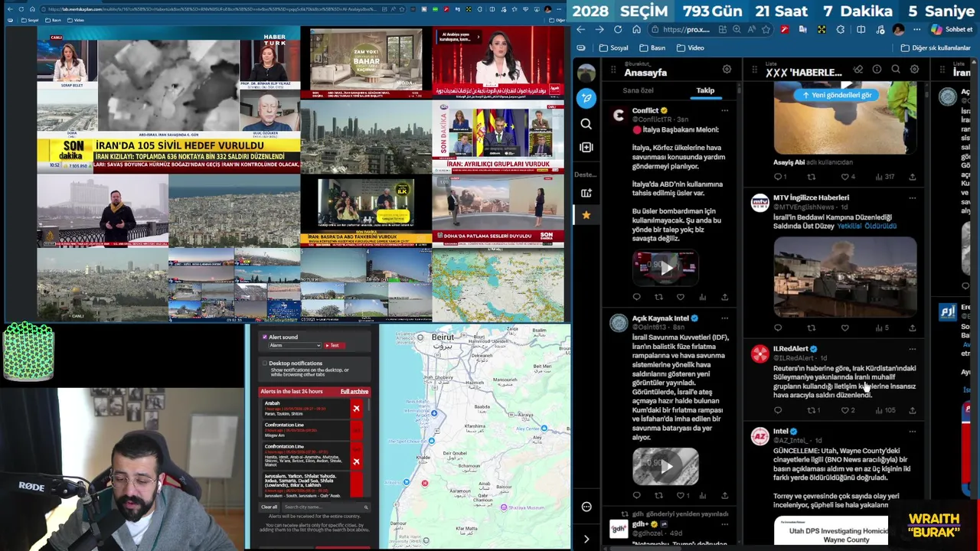Open Sohbet et Copilot button

[x=952, y=30]
